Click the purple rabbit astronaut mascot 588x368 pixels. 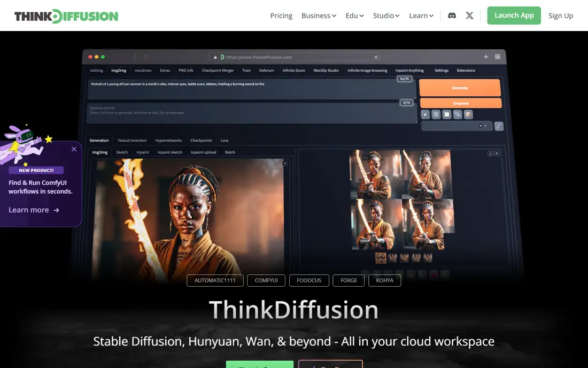[x=25, y=145]
